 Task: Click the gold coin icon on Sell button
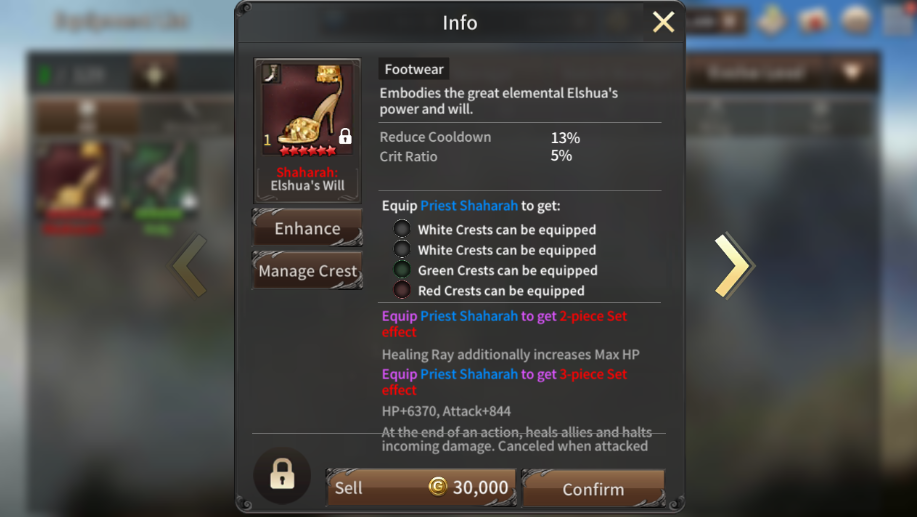point(437,487)
